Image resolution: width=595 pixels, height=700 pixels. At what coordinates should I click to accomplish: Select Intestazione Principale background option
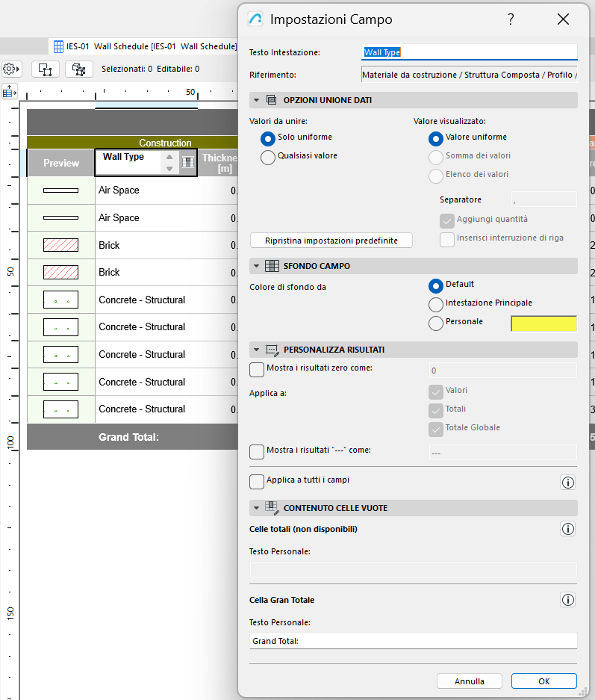coord(436,305)
